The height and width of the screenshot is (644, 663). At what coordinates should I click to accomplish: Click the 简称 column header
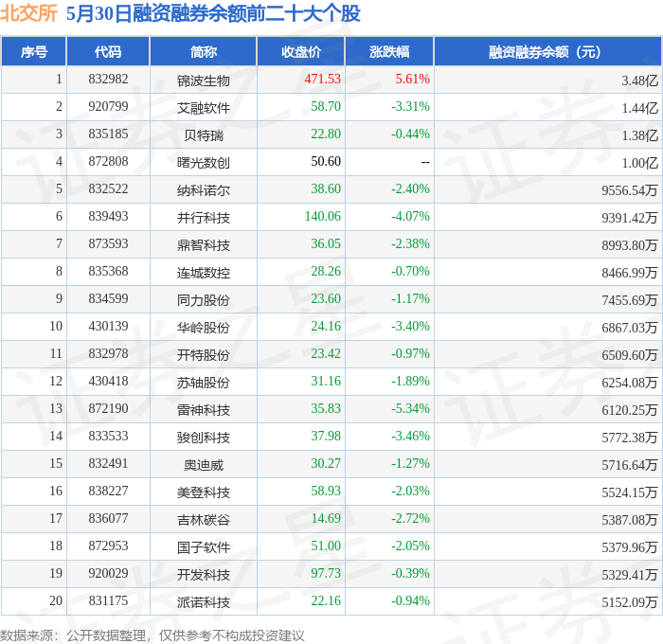[x=204, y=51]
